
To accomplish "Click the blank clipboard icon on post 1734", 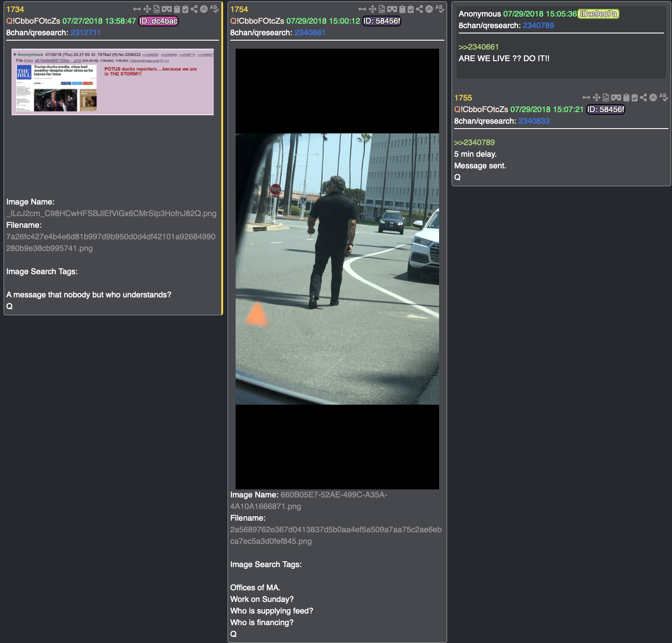I will [177, 9].
